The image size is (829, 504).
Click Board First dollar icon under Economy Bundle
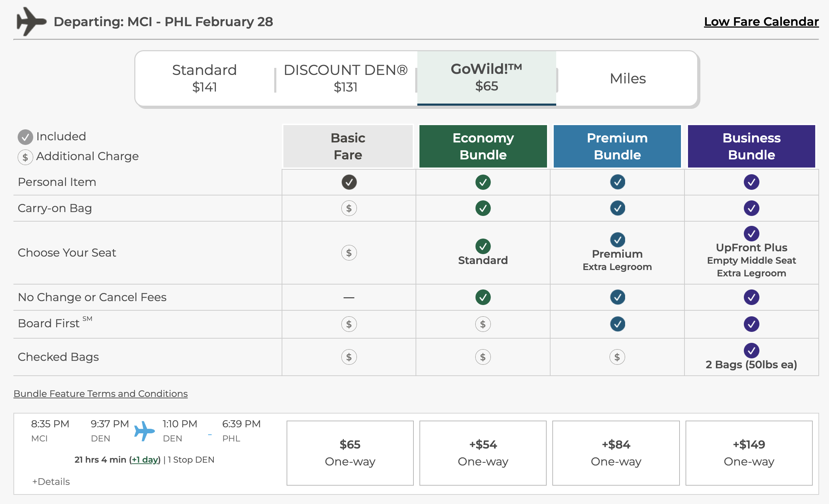[x=483, y=324]
